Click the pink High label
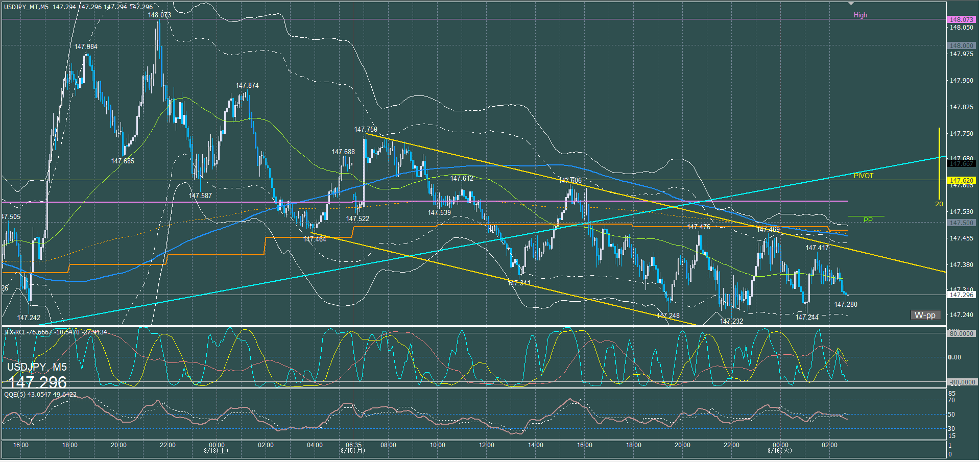 [860, 15]
